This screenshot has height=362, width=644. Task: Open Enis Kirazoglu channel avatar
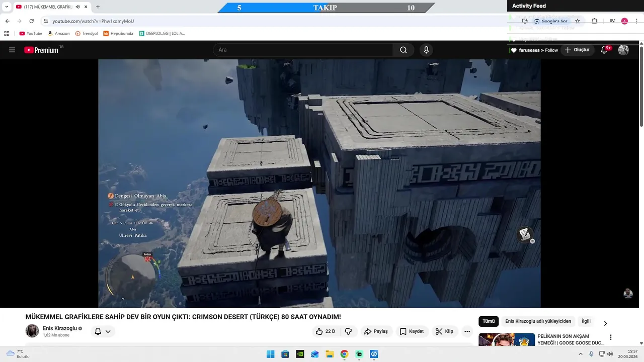tap(32, 331)
